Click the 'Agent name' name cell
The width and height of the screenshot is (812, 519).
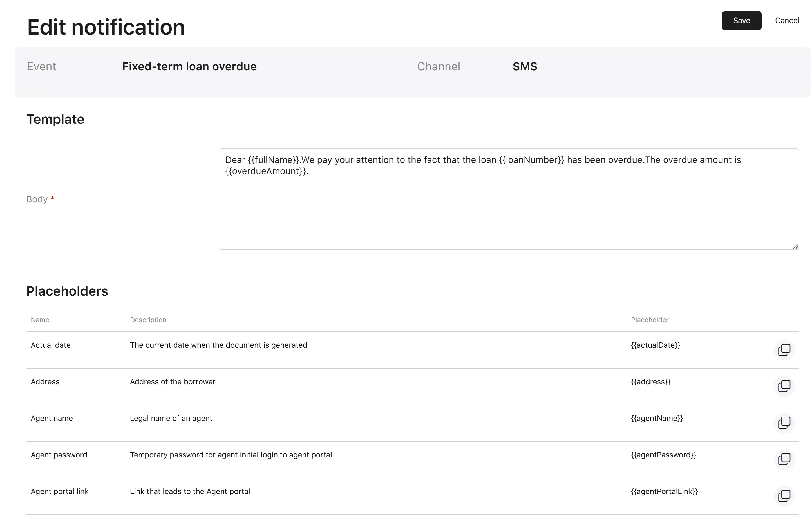pos(52,418)
